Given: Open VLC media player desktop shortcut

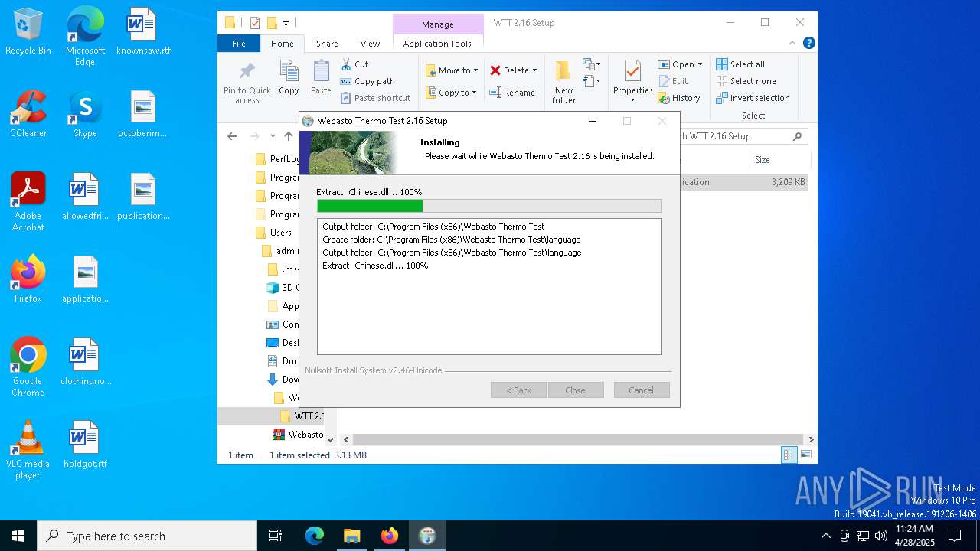Looking at the screenshot, I should (28, 450).
